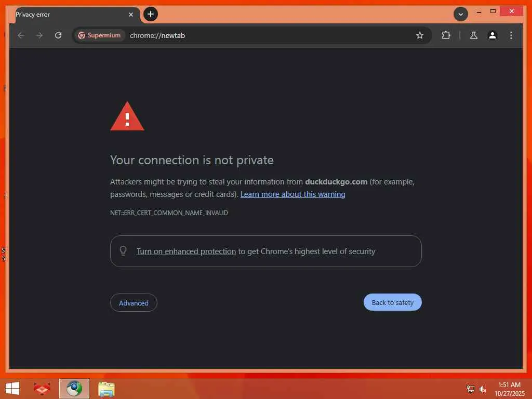This screenshot has width=532, height=399.
Task: Open the three-dot browser menu
Action: [511, 35]
